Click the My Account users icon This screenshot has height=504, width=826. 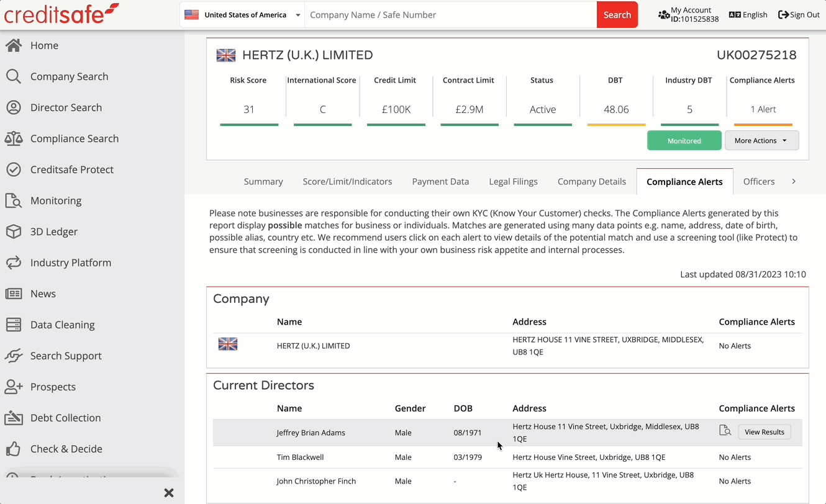click(x=664, y=14)
